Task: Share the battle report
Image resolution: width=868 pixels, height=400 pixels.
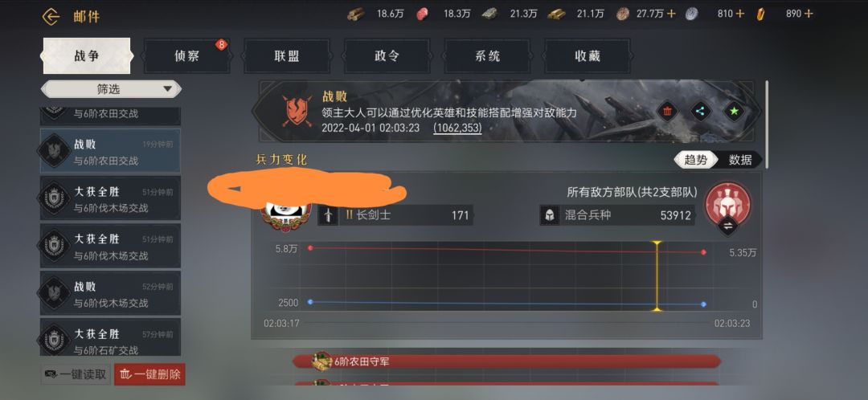Action: tap(701, 111)
